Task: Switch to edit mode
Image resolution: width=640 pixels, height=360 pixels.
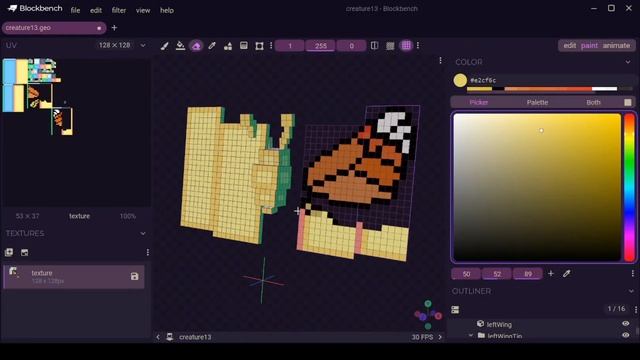Action: (570, 45)
